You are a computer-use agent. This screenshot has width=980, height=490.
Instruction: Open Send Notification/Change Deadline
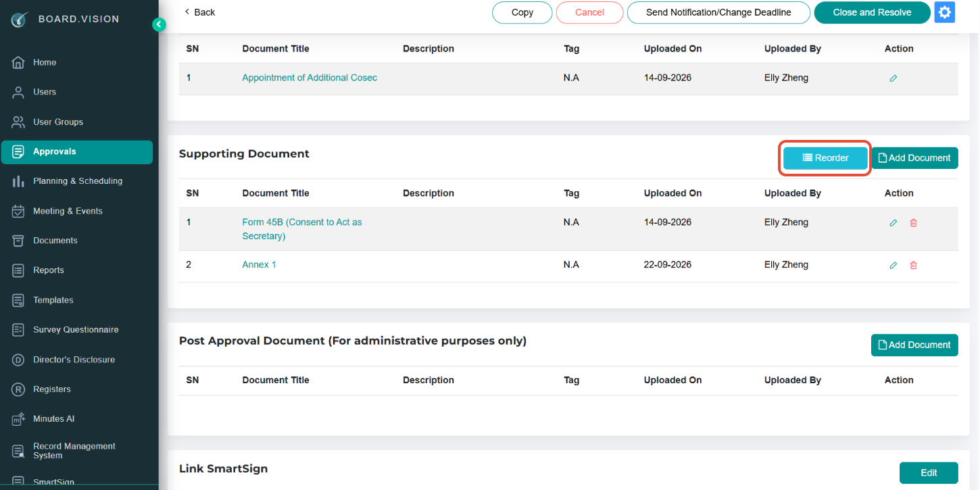pyautogui.click(x=718, y=12)
